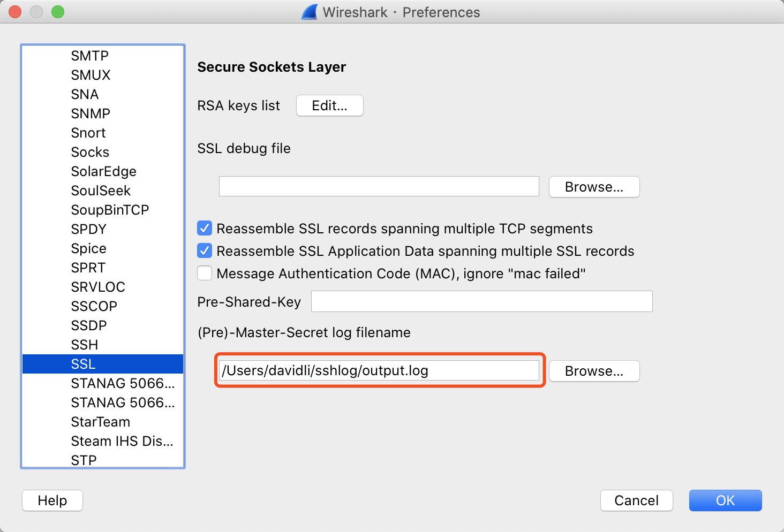Uncheck Reassemble SSL records spanning TCP segments
The height and width of the screenshot is (532, 784).
point(205,229)
